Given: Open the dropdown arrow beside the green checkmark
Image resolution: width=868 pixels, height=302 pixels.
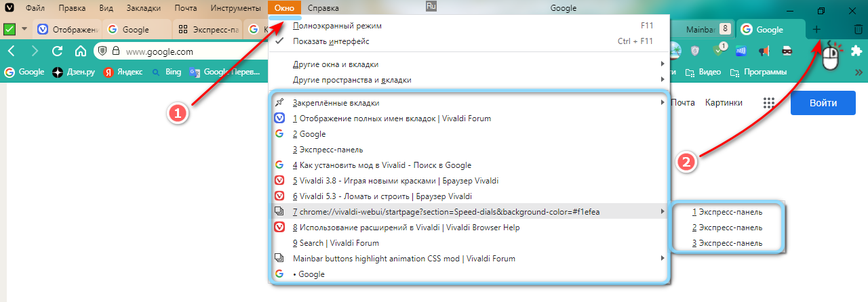Looking at the screenshot, I should coord(24,29).
